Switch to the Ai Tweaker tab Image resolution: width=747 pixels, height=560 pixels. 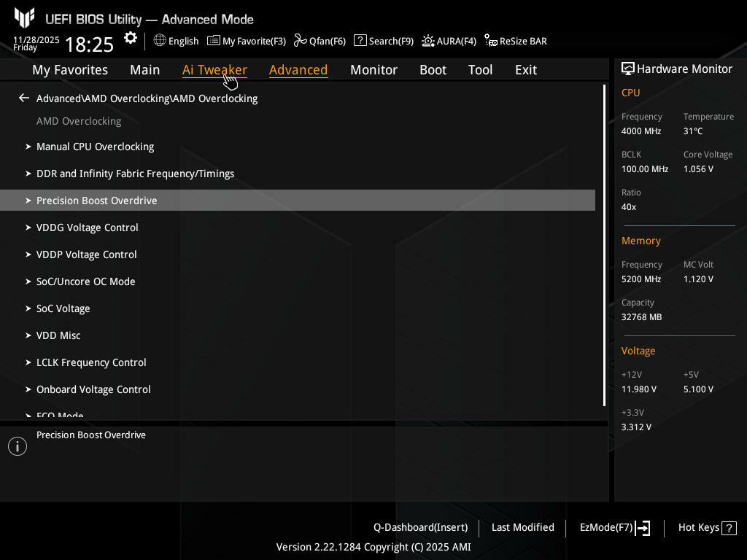click(214, 70)
